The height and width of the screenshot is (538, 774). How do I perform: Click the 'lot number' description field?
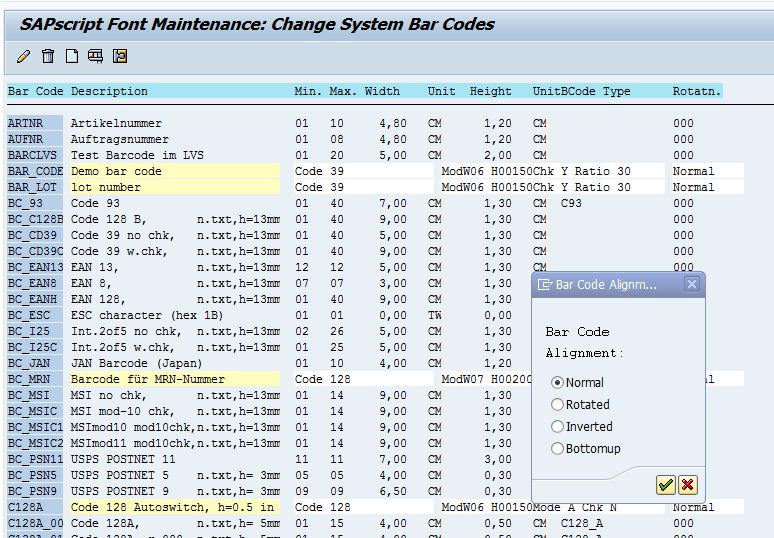[175, 187]
